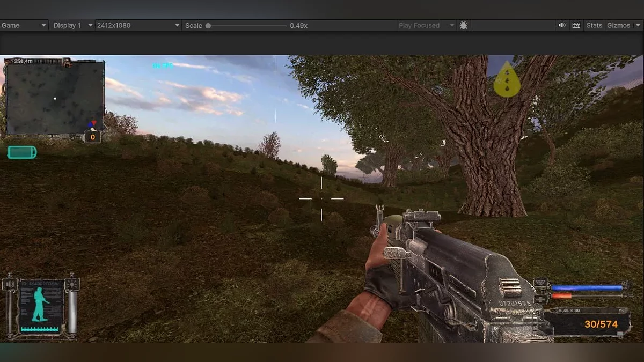The height and width of the screenshot is (362, 644).
Task: Open the 2412x1080 resolution dropdown
Action: point(138,25)
